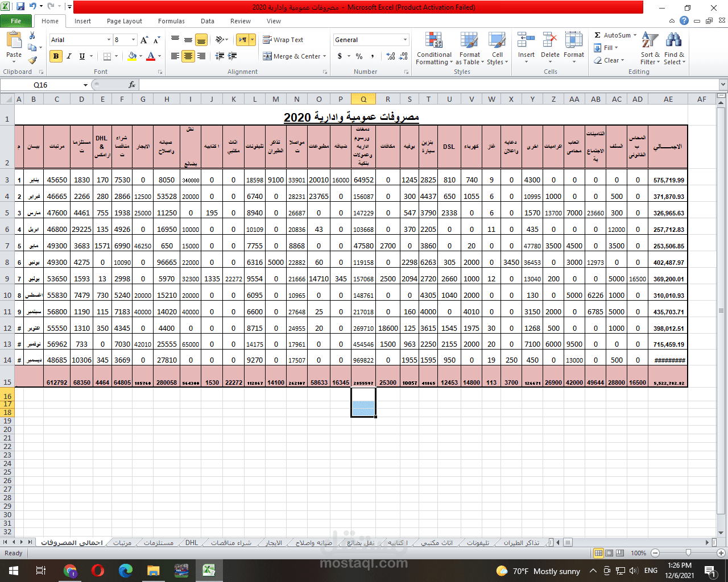
Task: Click the Cut scissors icon
Action: point(32,36)
